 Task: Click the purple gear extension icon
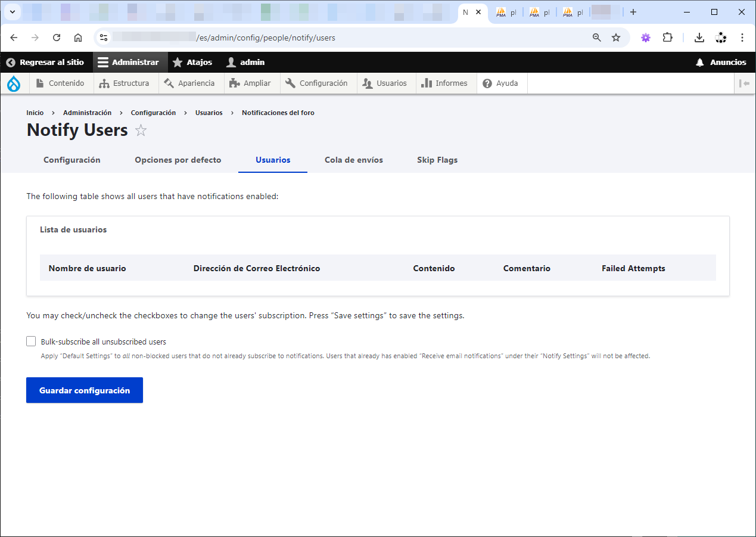point(646,38)
